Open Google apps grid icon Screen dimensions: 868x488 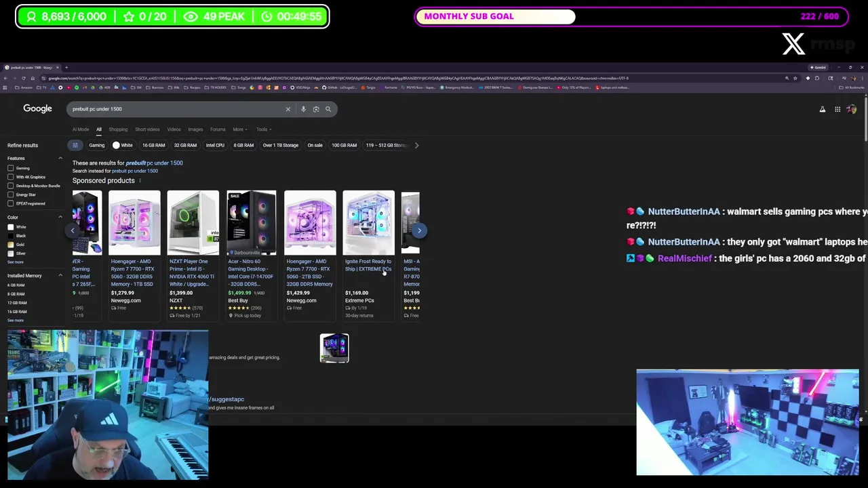click(x=837, y=109)
